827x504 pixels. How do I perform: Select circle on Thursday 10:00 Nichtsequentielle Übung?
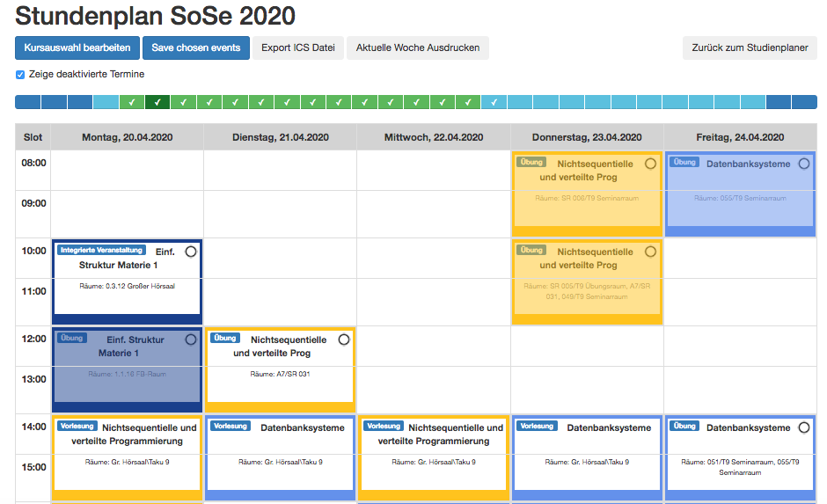(651, 252)
